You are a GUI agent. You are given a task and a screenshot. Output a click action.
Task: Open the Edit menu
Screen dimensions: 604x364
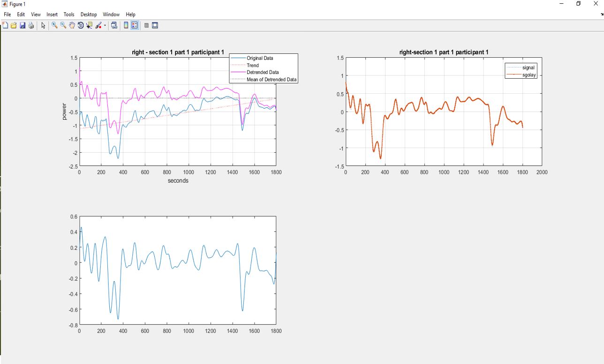point(21,15)
